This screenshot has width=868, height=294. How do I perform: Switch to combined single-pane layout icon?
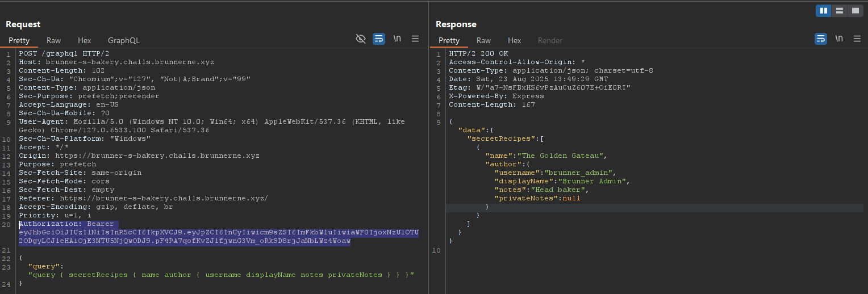click(x=854, y=11)
